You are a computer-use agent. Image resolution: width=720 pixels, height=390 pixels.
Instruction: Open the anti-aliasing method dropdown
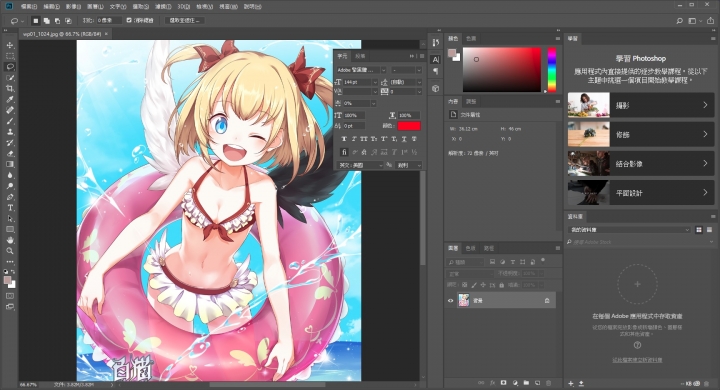click(408, 165)
